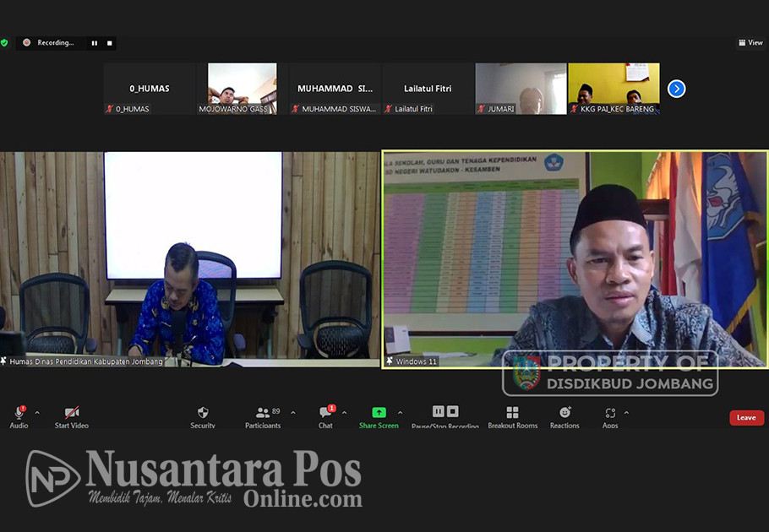Open the Chat panel

(x=325, y=415)
